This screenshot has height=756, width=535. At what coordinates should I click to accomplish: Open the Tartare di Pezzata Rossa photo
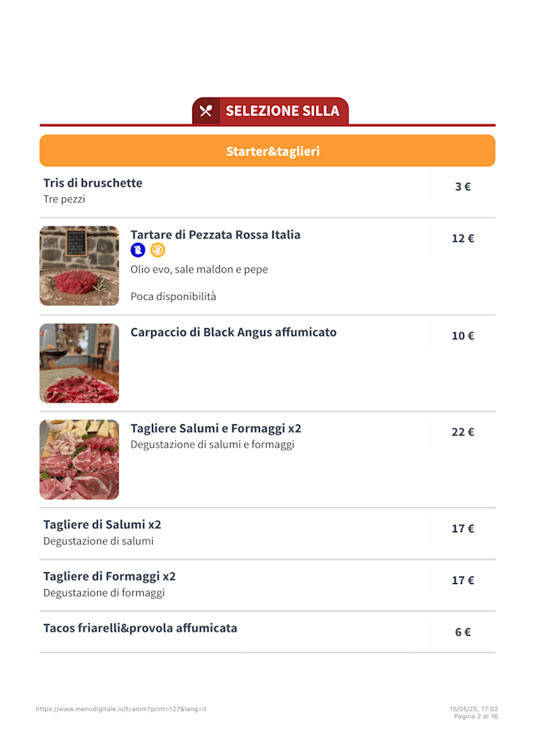coord(79,266)
